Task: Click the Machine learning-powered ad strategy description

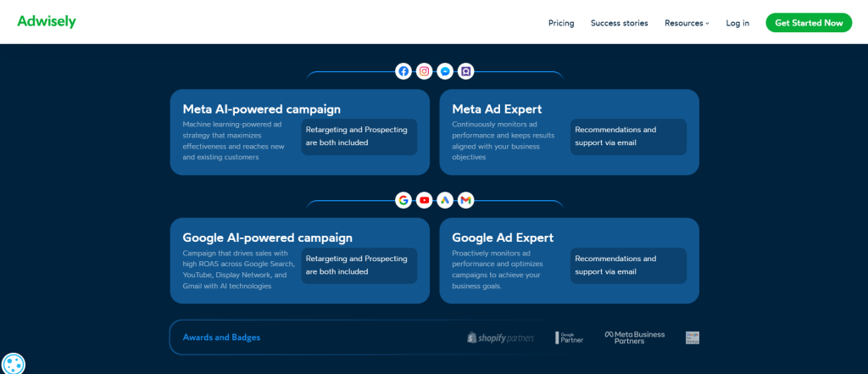Action: coord(234,141)
